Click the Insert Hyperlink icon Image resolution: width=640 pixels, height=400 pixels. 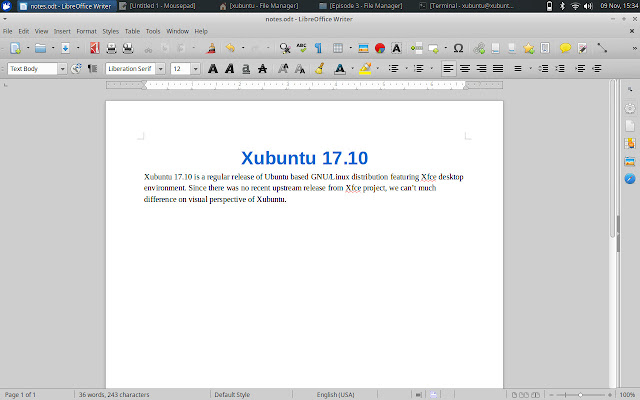tap(479, 48)
